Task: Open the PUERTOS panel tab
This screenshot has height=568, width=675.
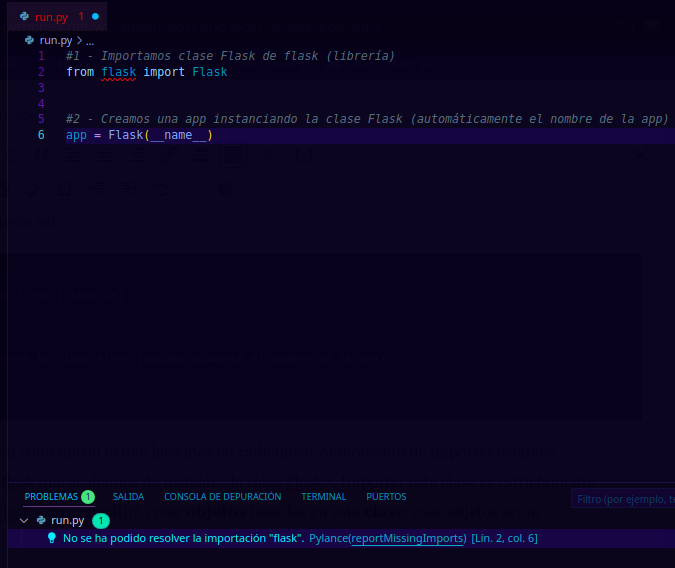Action: point(386,497)
